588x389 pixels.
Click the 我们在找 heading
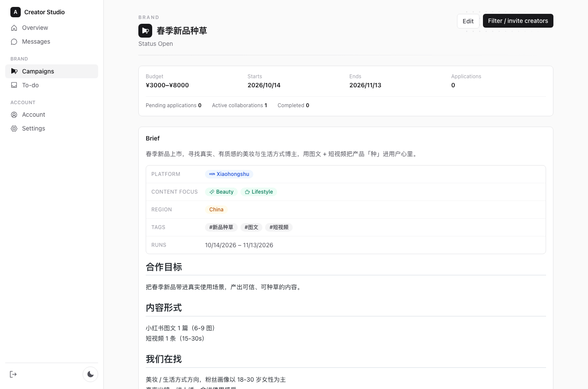click(164, 359)
